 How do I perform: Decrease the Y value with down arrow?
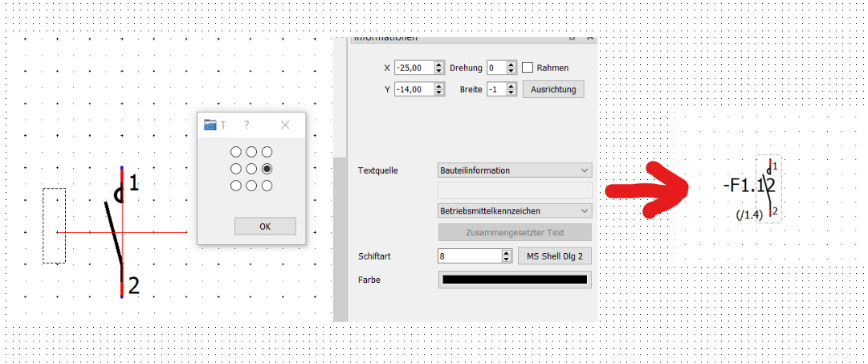[x=439, y=92]
